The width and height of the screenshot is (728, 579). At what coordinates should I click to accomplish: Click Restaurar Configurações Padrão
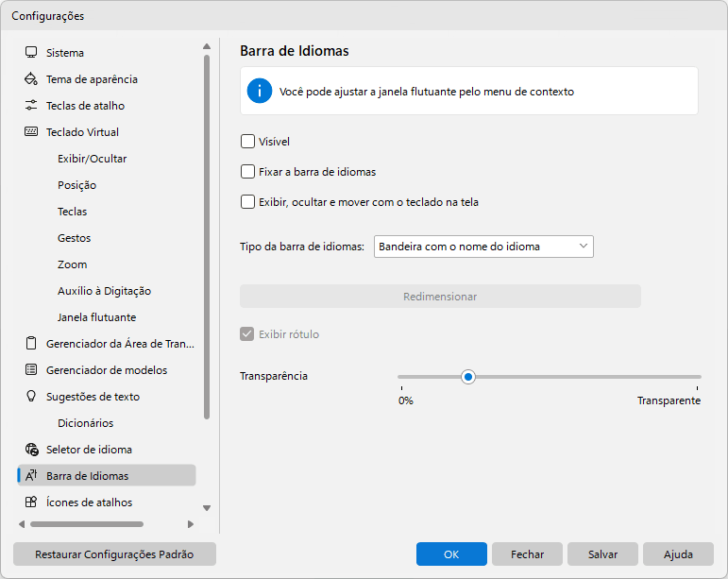pyautogui.click(x=114, y=553)
